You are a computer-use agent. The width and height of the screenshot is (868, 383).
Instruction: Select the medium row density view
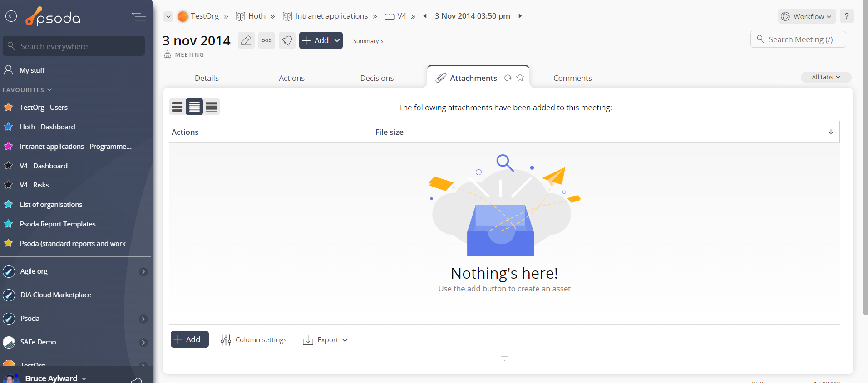pos(194,107)
